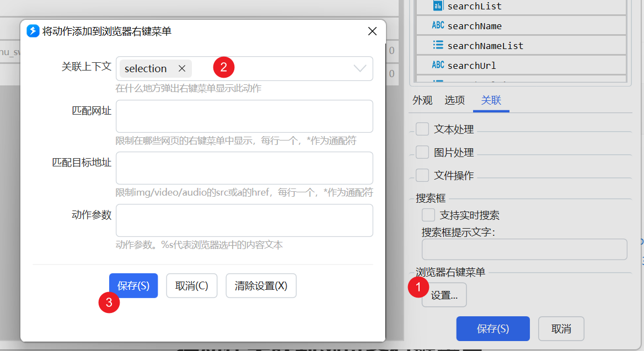644x351 pixels.
Task: Open the 选项 tab
Action: click(x=455, y=100)
